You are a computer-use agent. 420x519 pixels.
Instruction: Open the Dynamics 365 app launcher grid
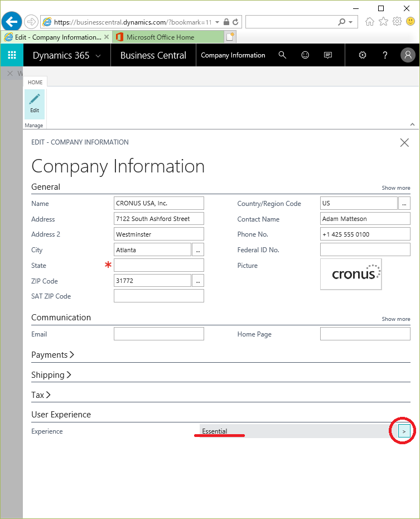[x=12, y=55]
